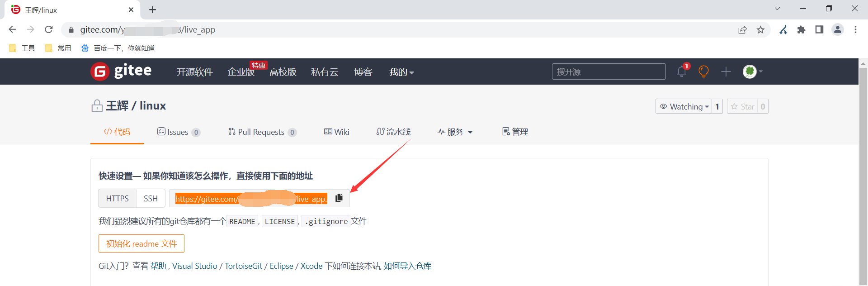868x286 pixels.
Task: Open the Gitee logo homepage
Action: pyautogui.click(x=121, y=71)
